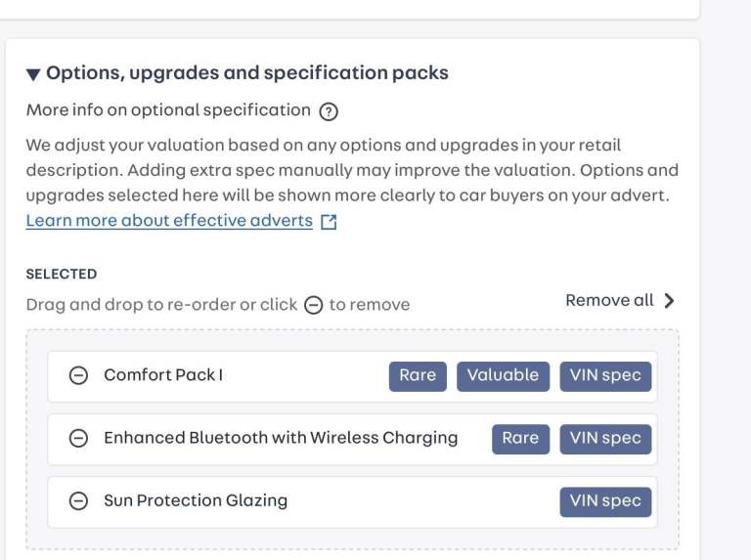Click VIN spec badge on Comfort Pack I

[605, 375]
